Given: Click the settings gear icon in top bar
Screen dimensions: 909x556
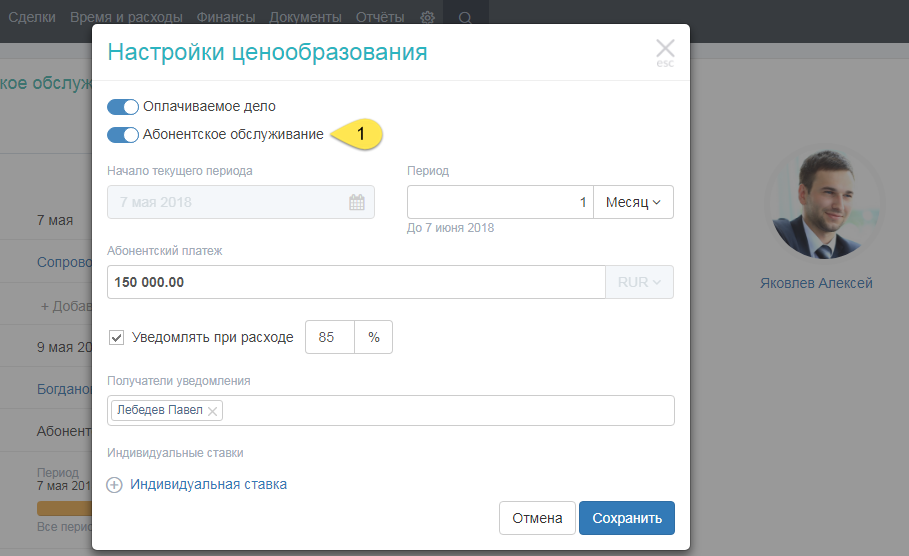Looking at the screenshot, I should tap(427, 18).
